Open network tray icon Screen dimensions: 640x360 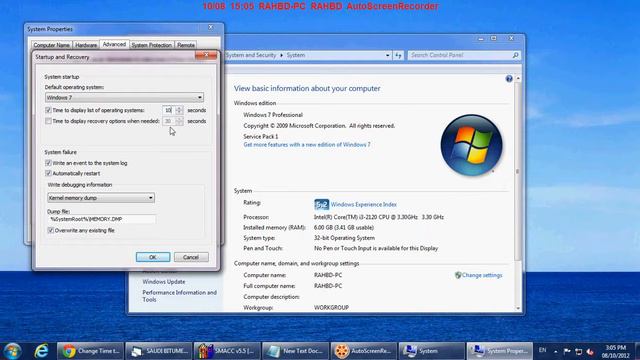(578, 351)
